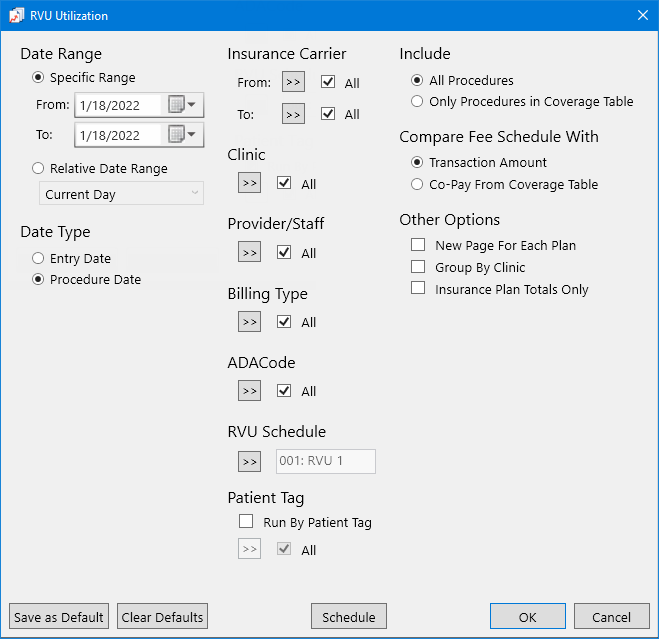The height and width of the screenshot is (639, 659).
Task: Select the Relative Date Range radio button
Action: point(39,169)
